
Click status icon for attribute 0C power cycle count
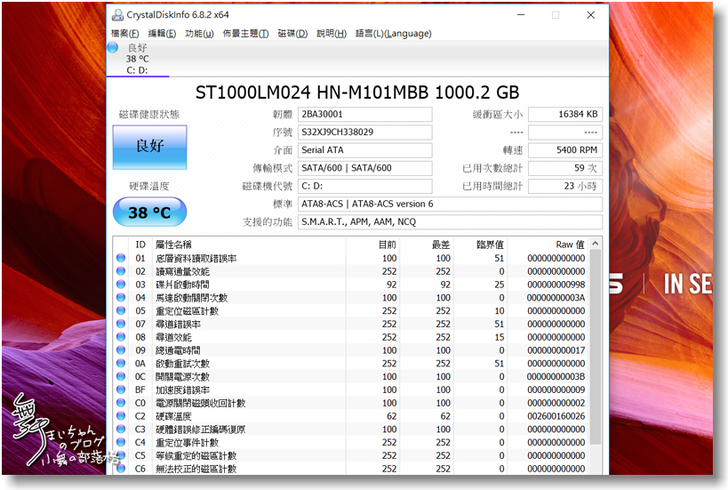(x=121, y=376)
